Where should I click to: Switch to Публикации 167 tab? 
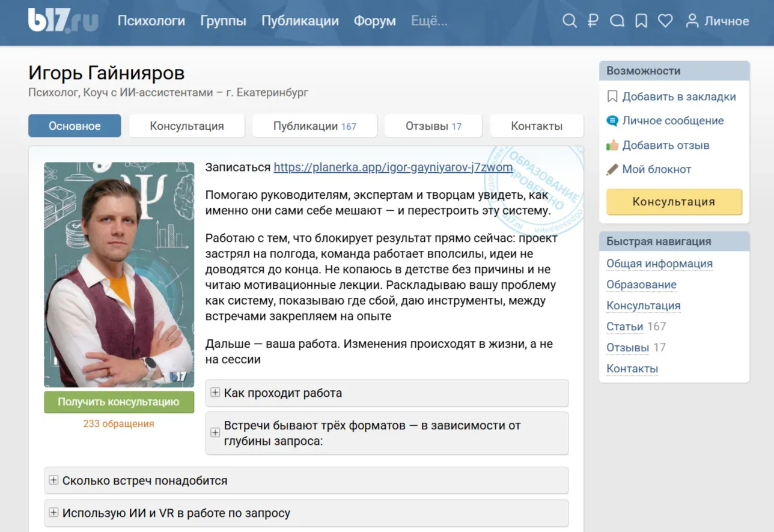pos(314,126)
